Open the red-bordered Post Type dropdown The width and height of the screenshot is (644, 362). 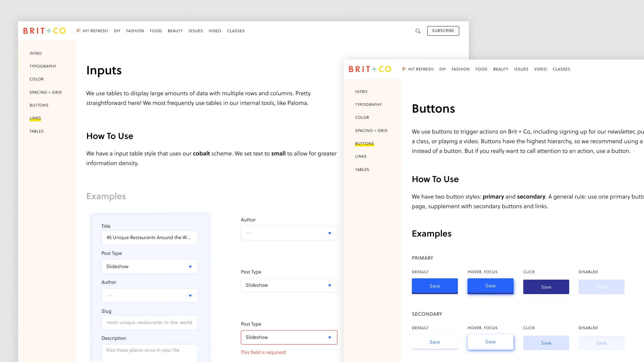tap(289, 338)
